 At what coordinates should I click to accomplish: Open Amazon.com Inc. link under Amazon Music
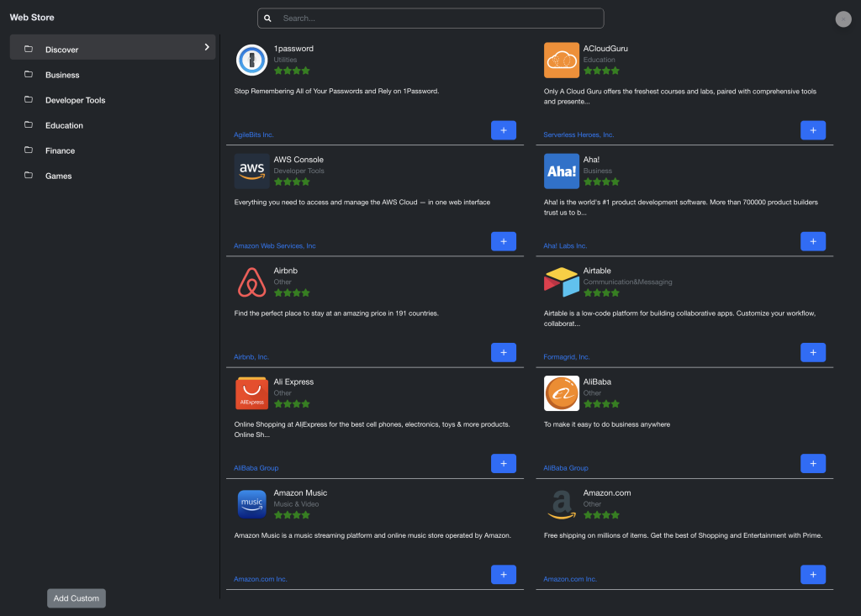(x=261, y=579)
